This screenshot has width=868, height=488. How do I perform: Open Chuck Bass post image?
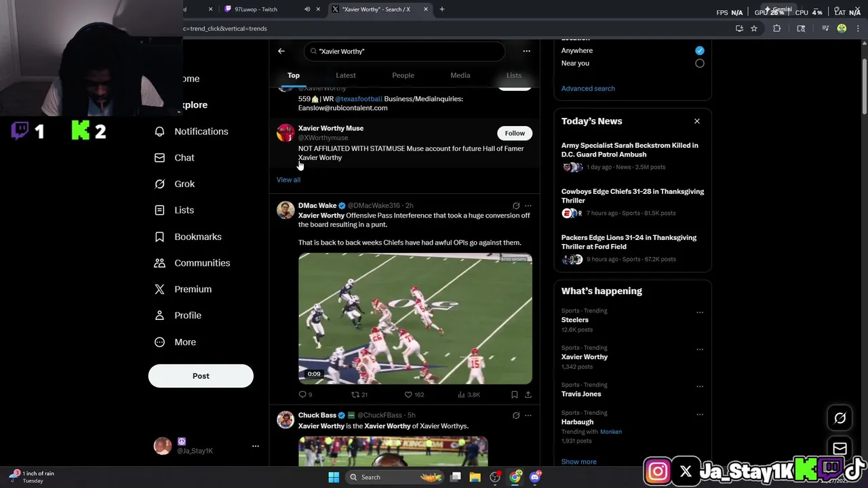click(393, 451)
